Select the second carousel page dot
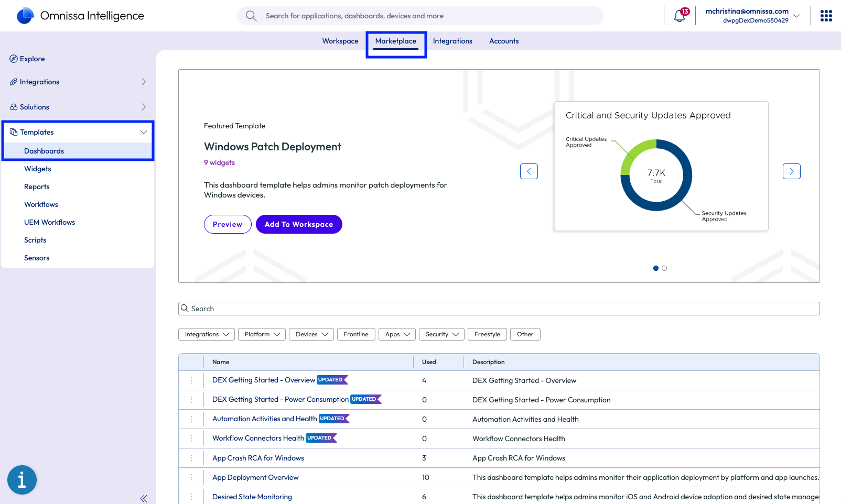 point(664,268)
